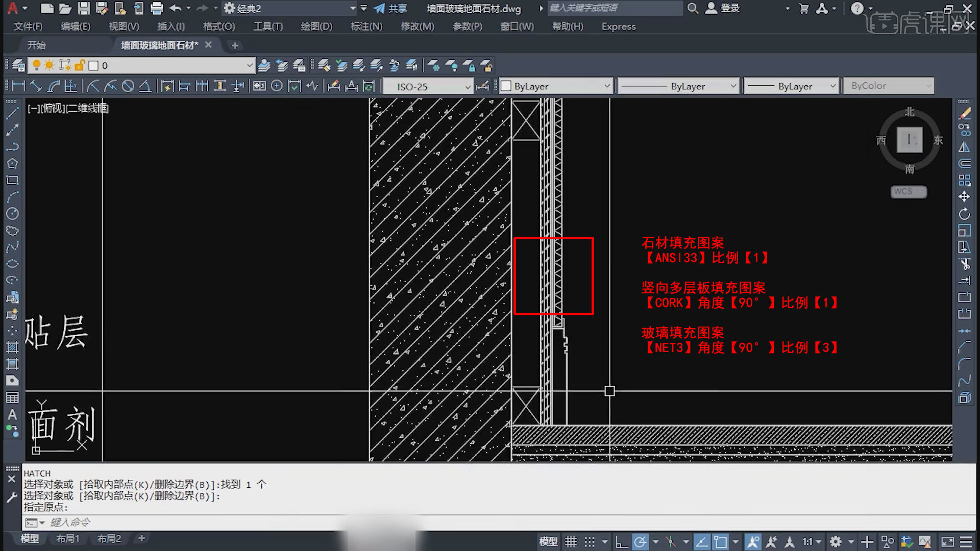
Task: Toggle ortho mode in status bar
Action: pyautogui.click(x=621, y=542)
